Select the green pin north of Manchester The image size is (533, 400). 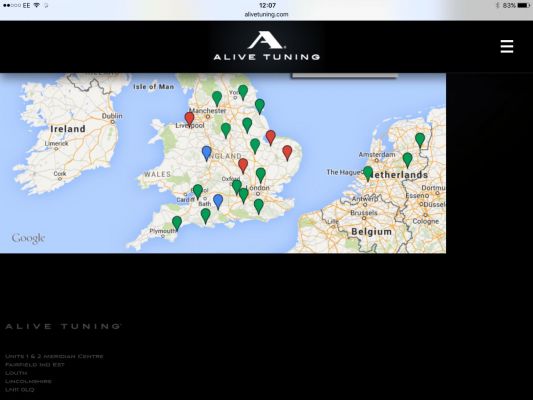[217, 99]
